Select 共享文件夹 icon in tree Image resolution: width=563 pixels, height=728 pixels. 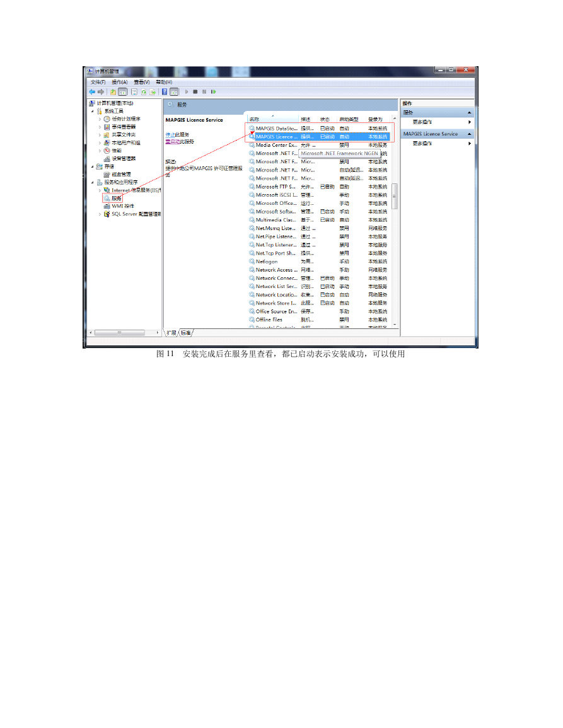107,135
